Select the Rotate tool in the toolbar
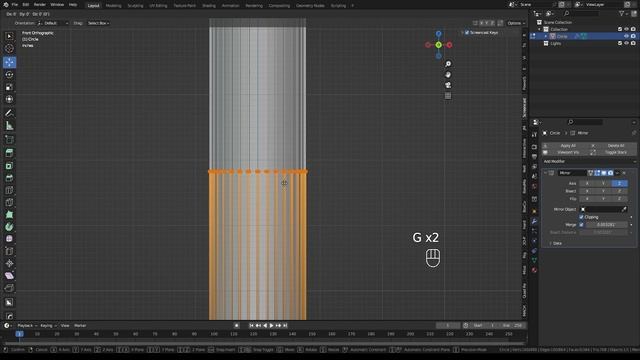The image size is (640, 360). pos(9,75)
